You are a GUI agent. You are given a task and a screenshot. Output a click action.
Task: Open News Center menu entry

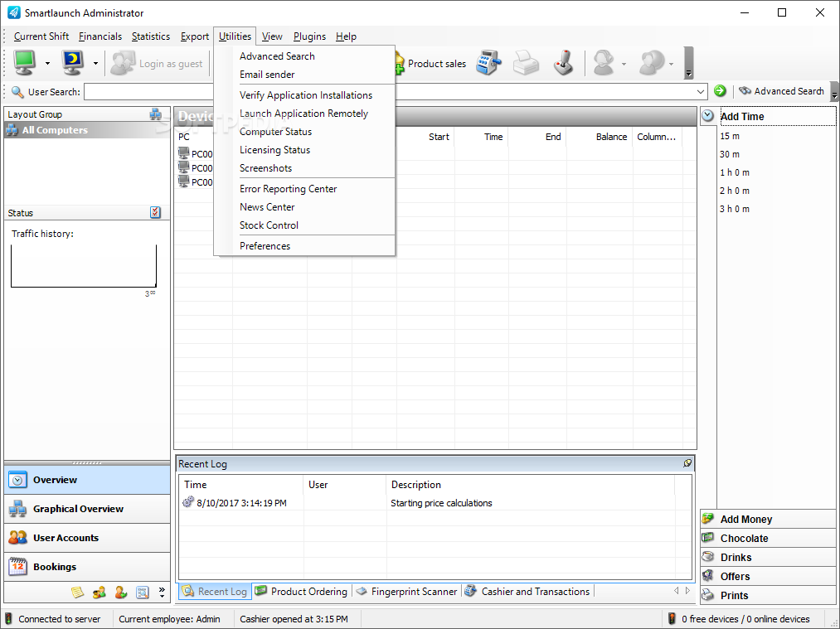coord(304,207)
